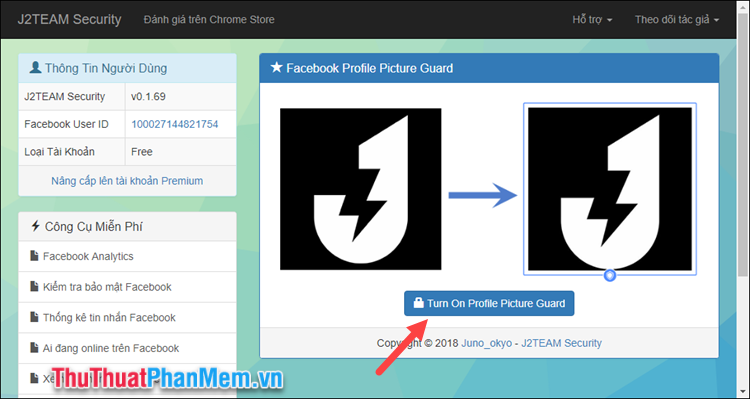Expand the Theo dõi tác giả dropdown

point(677,20)
